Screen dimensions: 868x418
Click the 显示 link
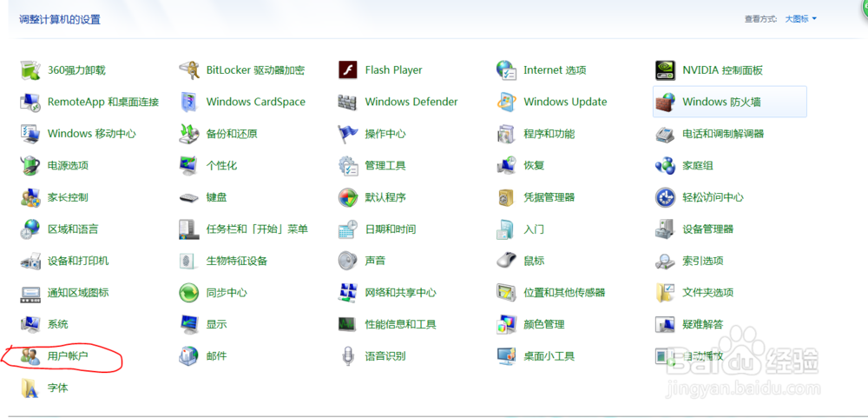pyautogui.click(x=216, y=324)
